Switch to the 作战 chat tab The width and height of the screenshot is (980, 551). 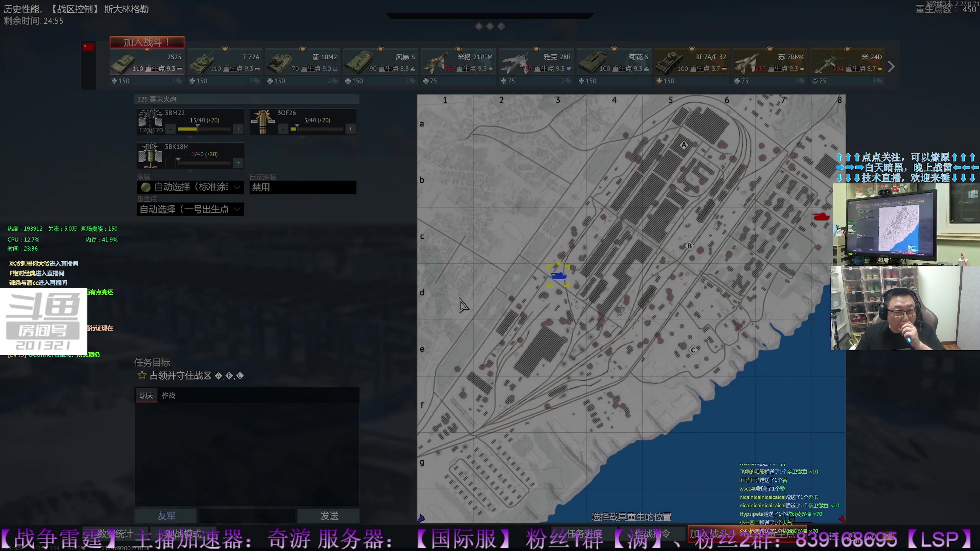(168, 396)
